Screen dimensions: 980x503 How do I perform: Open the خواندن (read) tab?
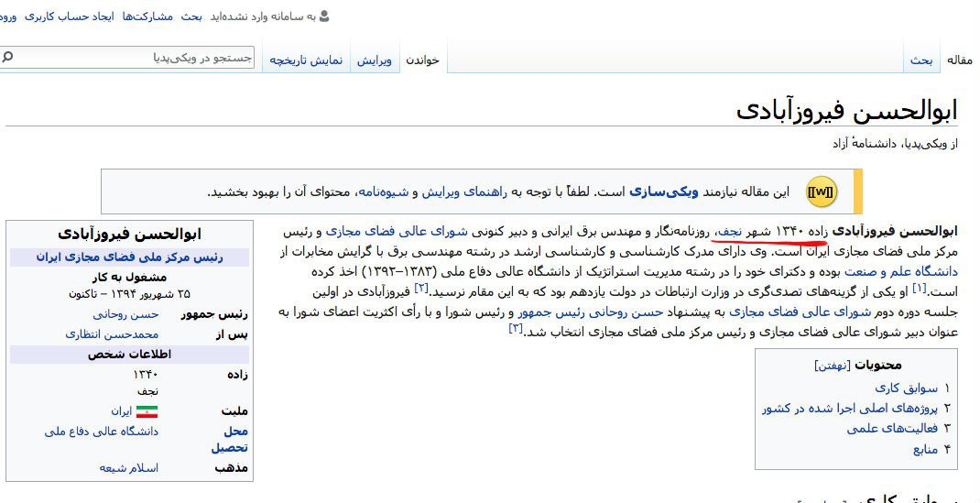422,60
